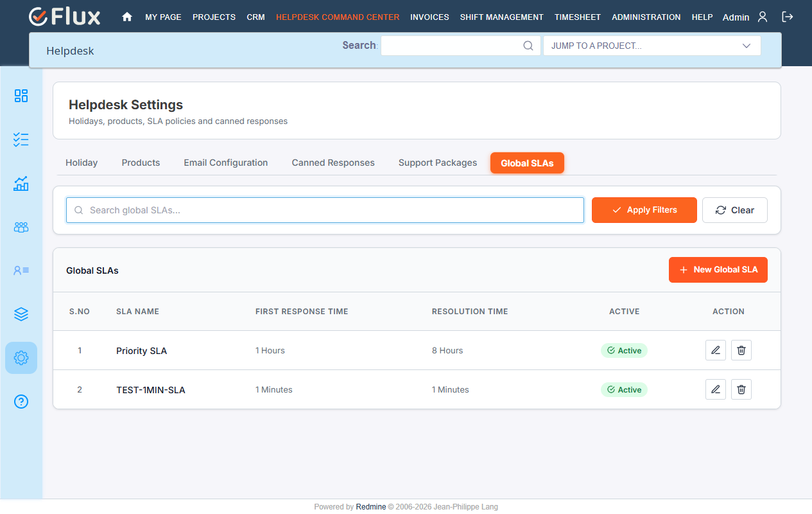Click the 1 Hours first response value
Image resolution: width=812 pixels, height=514 pixels.
point(270,351)
